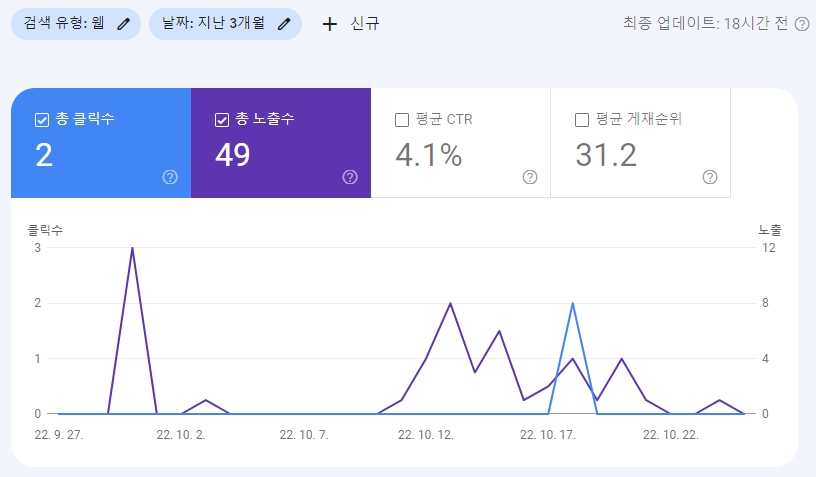
Task: Click the 22. 10. 12. date label
Action: (426, 435)
